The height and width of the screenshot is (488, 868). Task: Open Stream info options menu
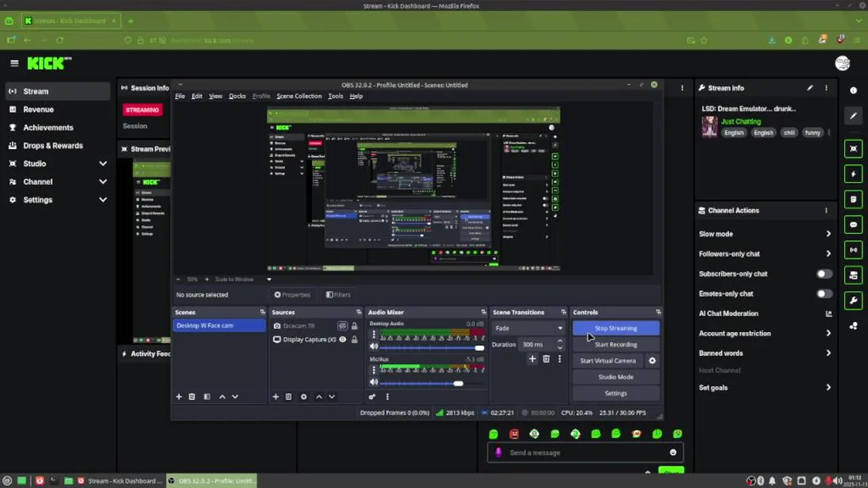click(x=826, y=88)
